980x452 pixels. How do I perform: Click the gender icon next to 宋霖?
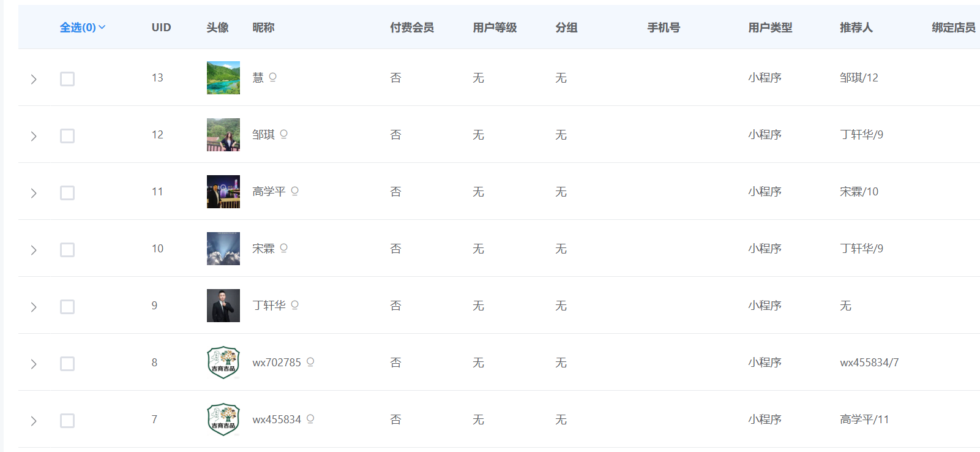coord(283,248)
